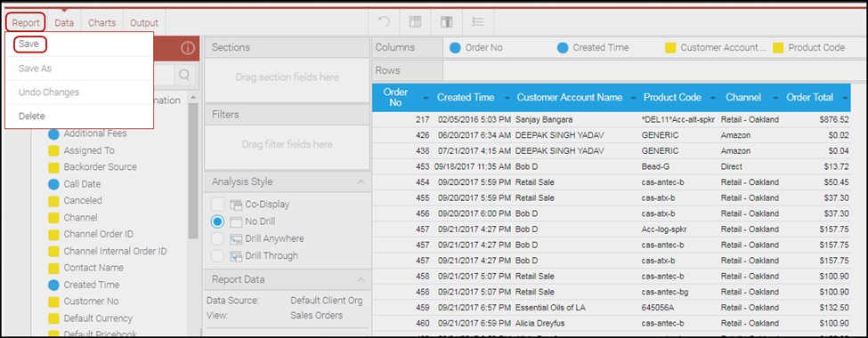The width and height of the screenshot is (868, 338).
Task: Collapse the Report Data section
Action: (361, 279)
